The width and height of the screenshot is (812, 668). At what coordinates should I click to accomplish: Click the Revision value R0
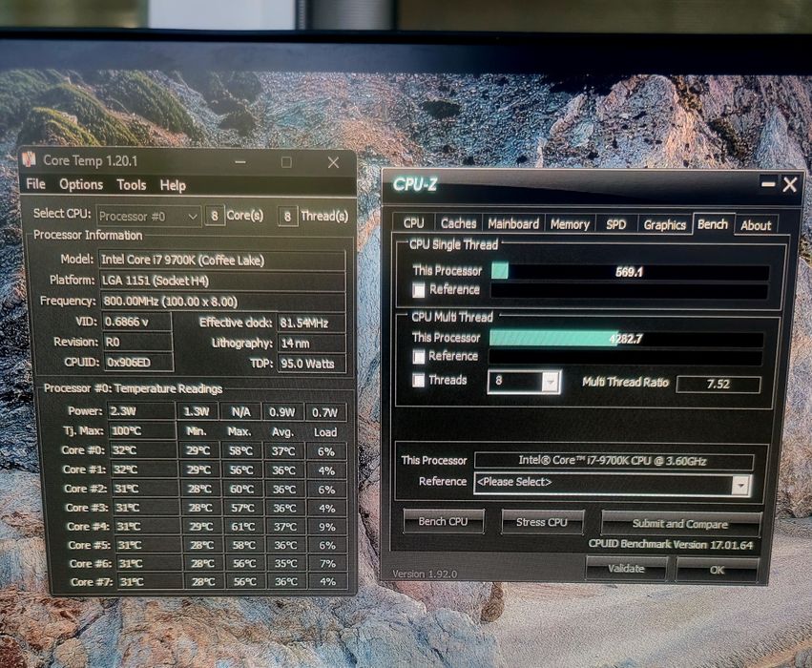(137, 342)
